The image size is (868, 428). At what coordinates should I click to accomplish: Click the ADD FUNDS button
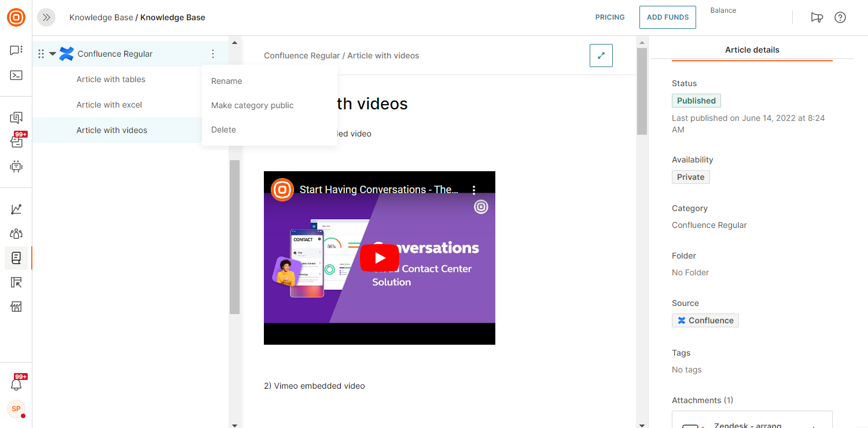[x=667, y=17]
